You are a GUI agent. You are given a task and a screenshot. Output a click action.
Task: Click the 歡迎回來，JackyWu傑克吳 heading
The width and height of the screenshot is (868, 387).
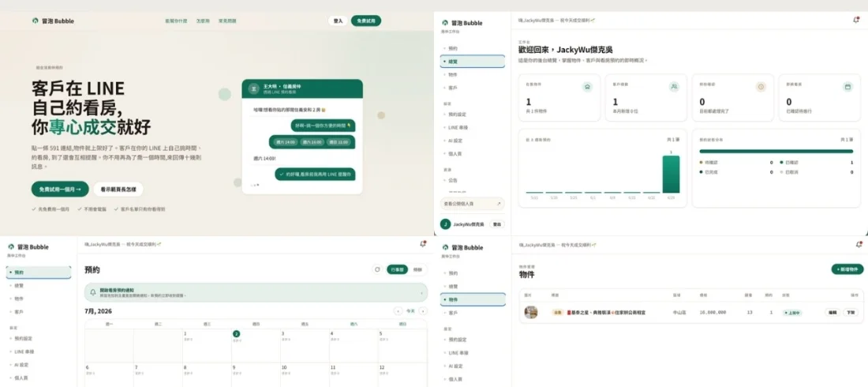[x=565, y=50]
